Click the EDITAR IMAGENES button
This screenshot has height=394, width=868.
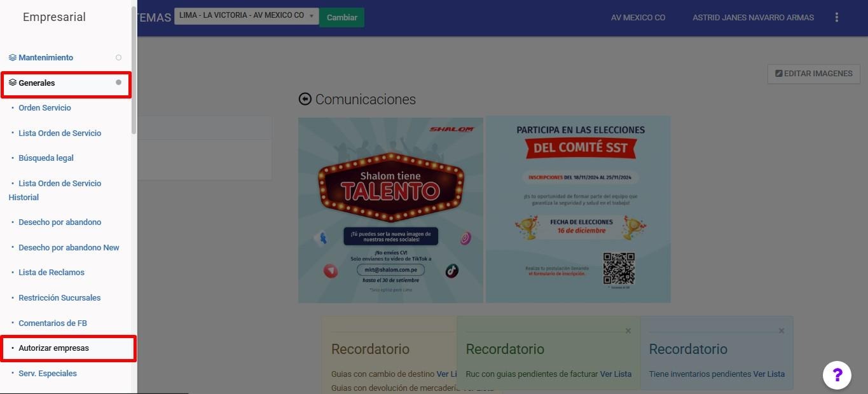(x=813, y=74)
